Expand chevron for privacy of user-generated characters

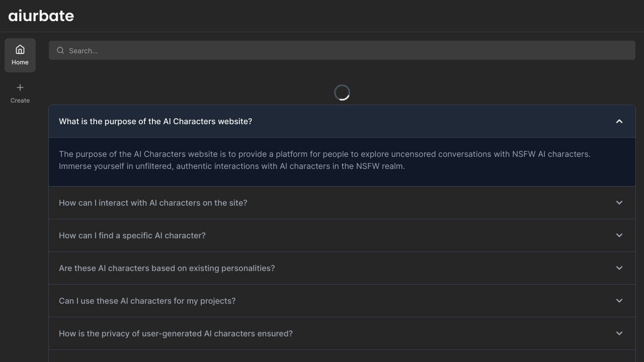tap(619, 333)
